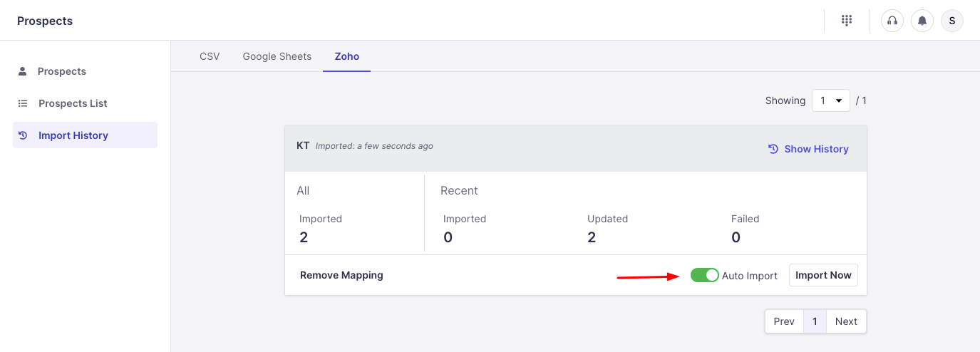Image resolution: width=980 pixels, height=352 pixels.
Task: Click Remove Mapping link
Action: tap(341, 275)
